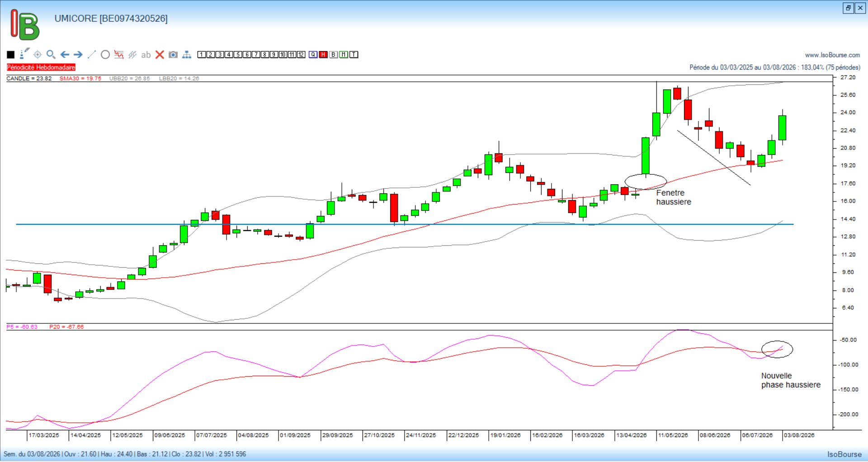Open the hierarchy tree icon
The image size is (868, 462).
click(187, 55)
